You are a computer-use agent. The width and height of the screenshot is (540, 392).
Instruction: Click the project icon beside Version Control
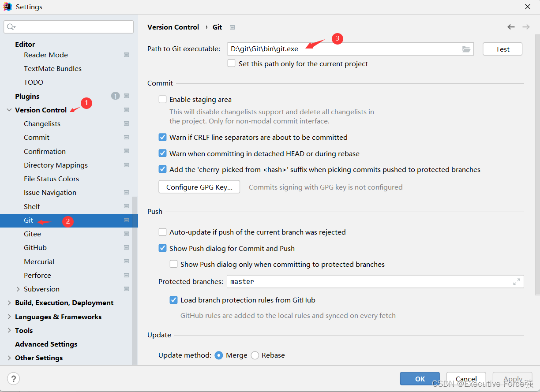click(x=127, y=110)
